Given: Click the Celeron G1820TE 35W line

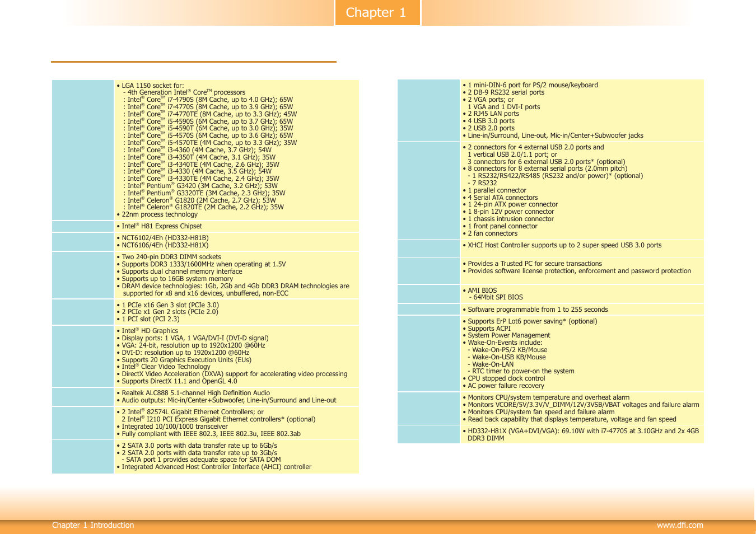Looking at the screenshot, I should (203, 207).
